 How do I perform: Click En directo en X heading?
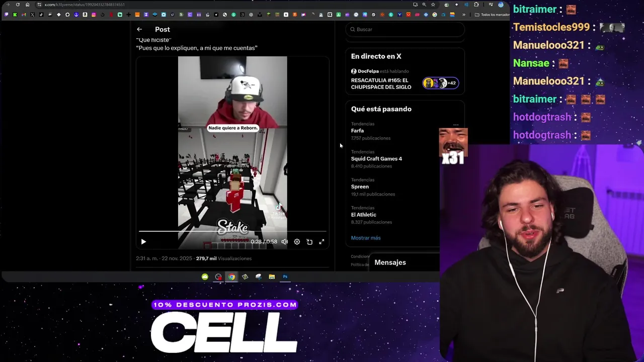pos(376,56)
